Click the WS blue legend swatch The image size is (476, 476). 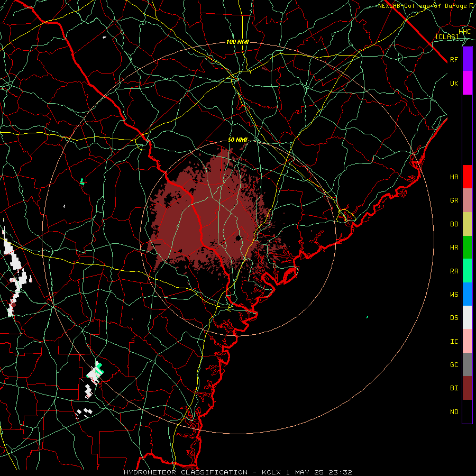pyautogui.click(x=467, y=294)
